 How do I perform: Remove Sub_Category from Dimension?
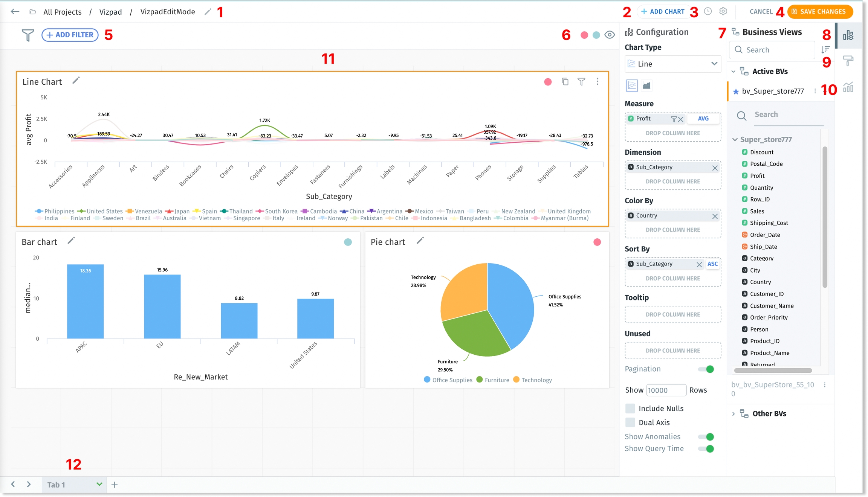(x=715, y=168)
